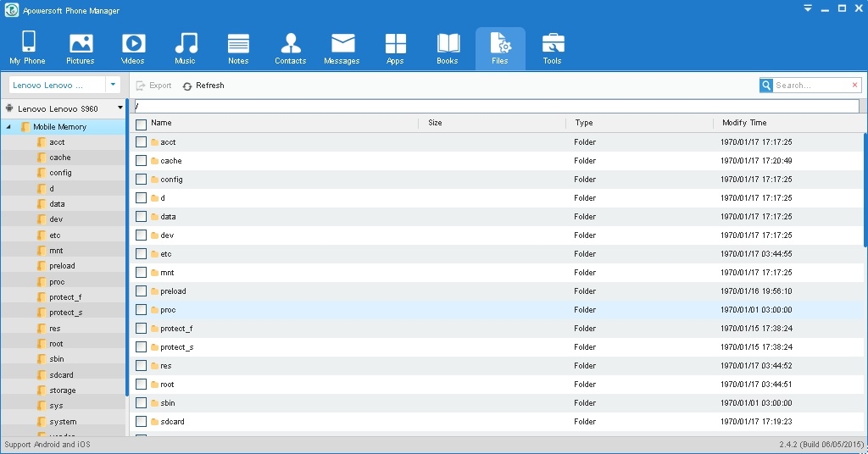The width and height of the screenshot is (868, 454).
Task: Check the proc folder checkbox
Action: pyautogui.click(x=142, y=310)
